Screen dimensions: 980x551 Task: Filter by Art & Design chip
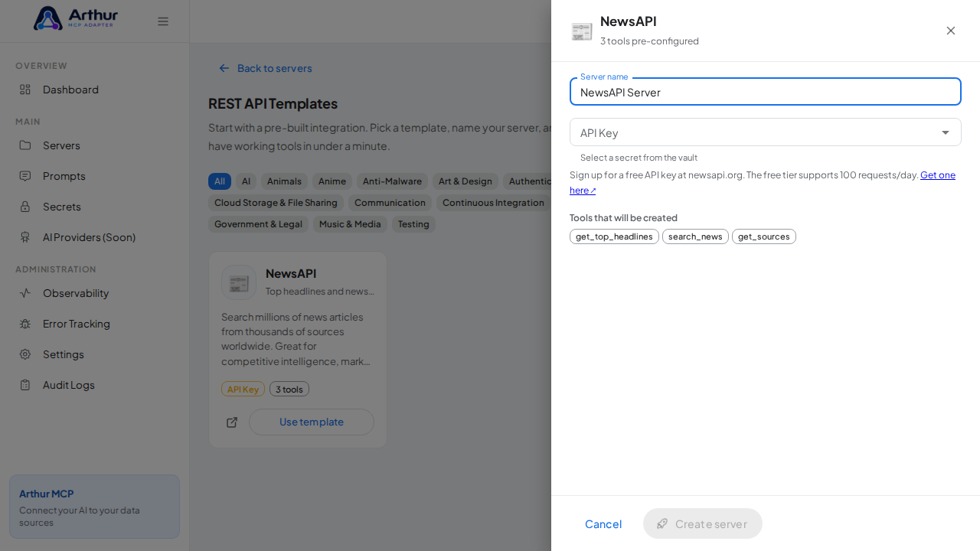coord(465,181)
